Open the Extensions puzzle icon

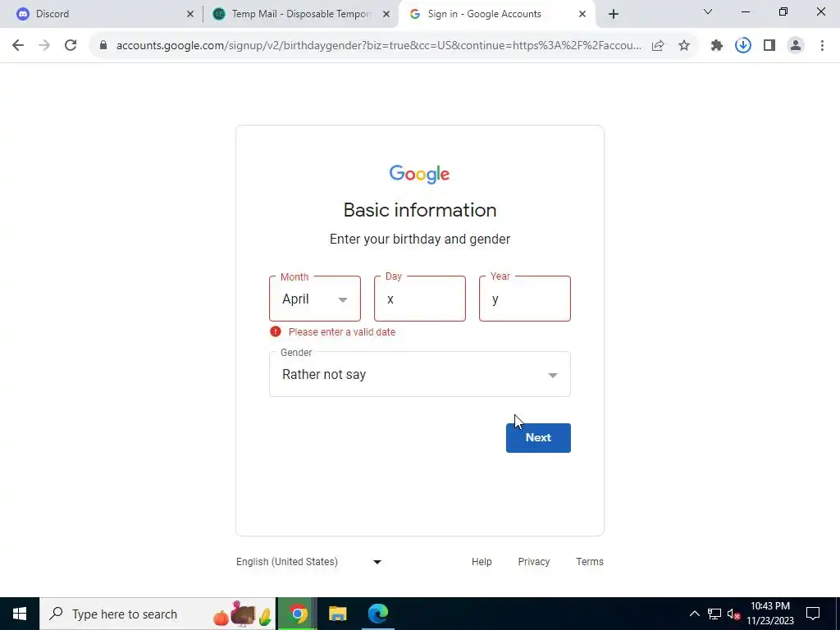tap(717, 46)
